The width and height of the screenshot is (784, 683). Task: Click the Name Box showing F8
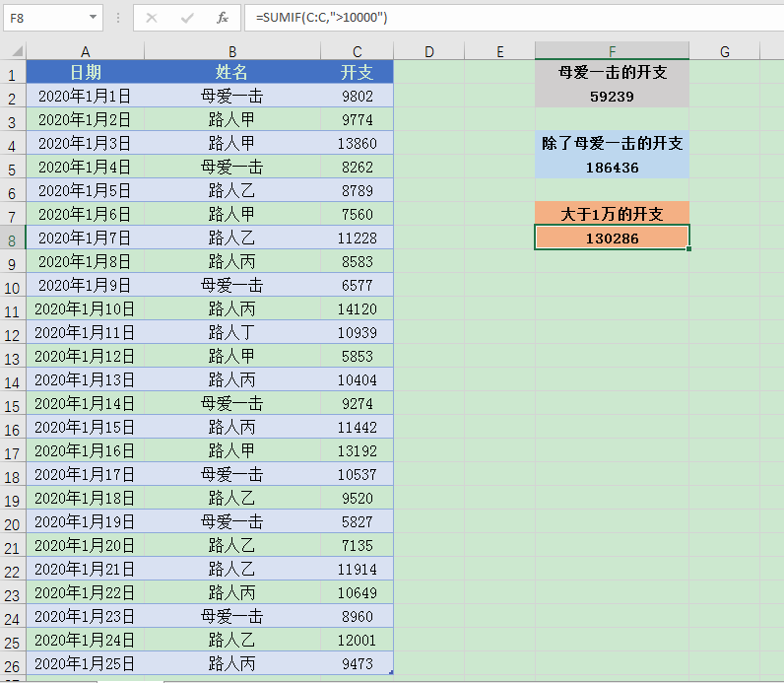(x=53, y=18)
